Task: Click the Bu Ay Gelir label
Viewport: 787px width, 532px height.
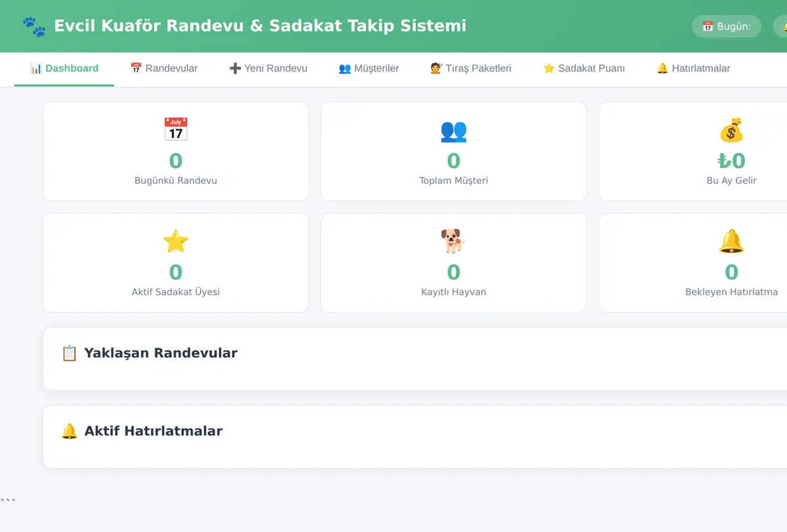Action: click(731, 180)
